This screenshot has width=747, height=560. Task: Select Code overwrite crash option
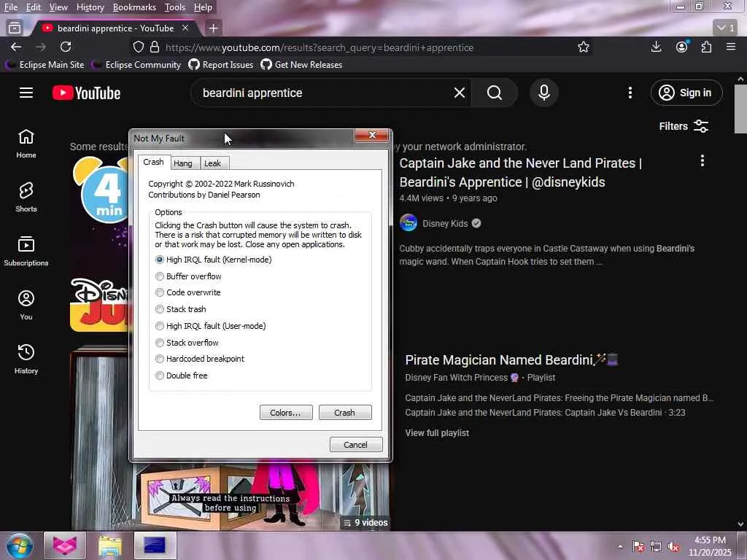pyautogui.click(x=188, y=292)
